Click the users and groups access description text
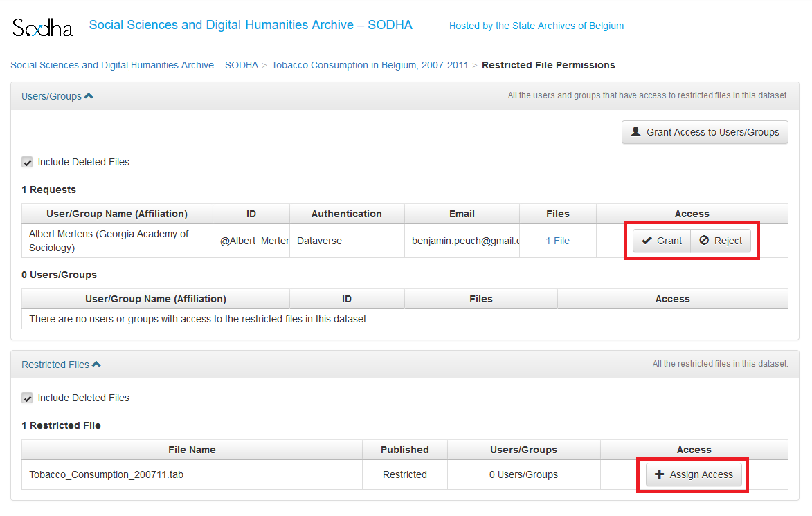This screenshot has height=516, width=812. click(x=648, y=95)
